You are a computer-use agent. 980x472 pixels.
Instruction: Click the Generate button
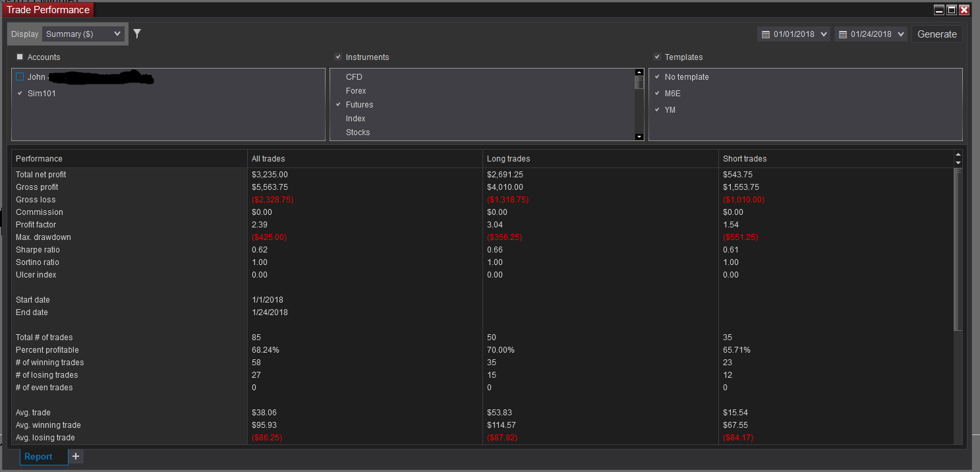point(937,34)
